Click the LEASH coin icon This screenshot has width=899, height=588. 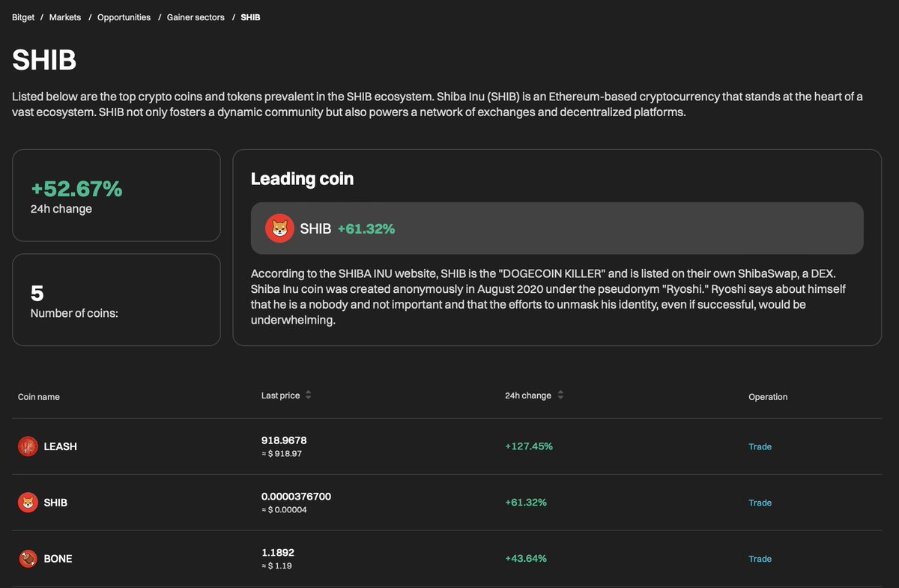pos(28,446)
